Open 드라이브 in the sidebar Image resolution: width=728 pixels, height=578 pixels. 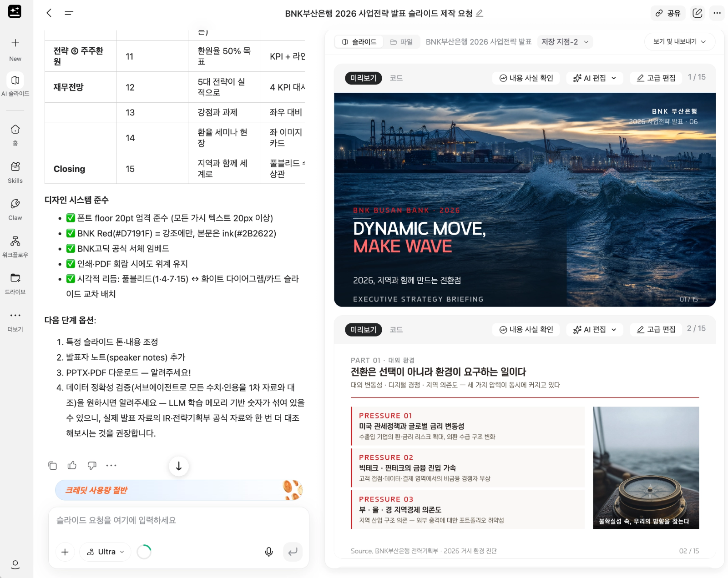click(15, 283)
